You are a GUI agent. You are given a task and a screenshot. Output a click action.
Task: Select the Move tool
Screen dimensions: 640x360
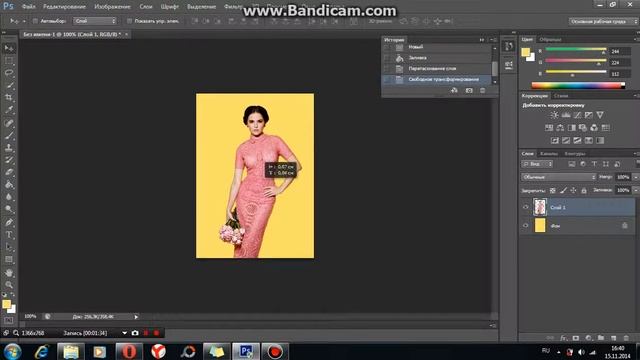coord(9,49)
